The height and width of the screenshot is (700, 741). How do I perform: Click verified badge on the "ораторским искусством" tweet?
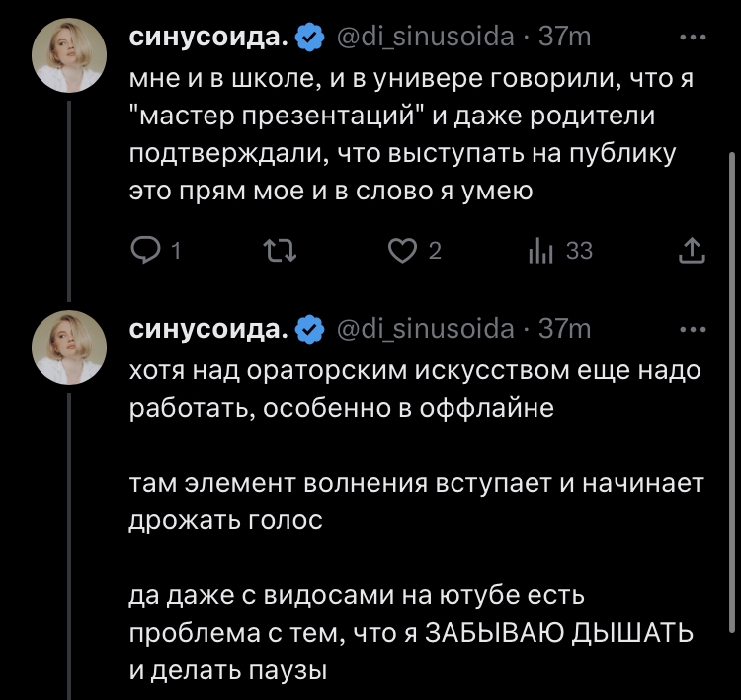pos(311,330)
